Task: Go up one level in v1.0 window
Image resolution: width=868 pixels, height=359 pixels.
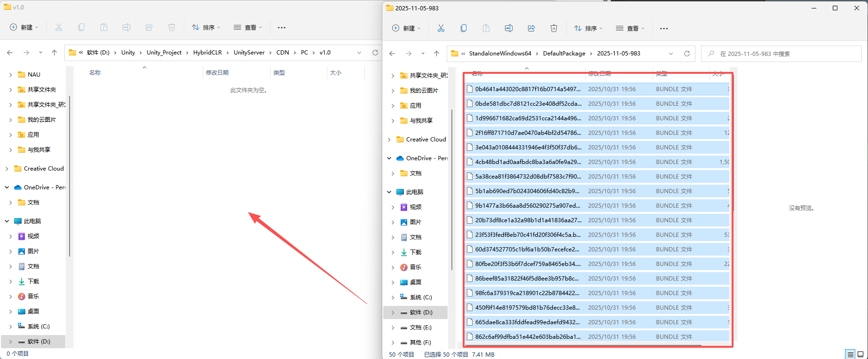Action: point(54,53)
